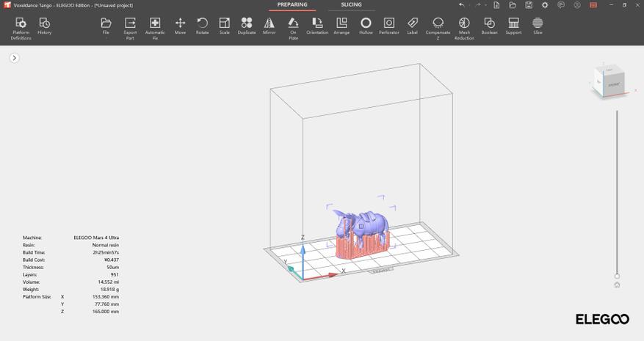
Task: Open the Boolean operation tool
Action: point(489,26)
